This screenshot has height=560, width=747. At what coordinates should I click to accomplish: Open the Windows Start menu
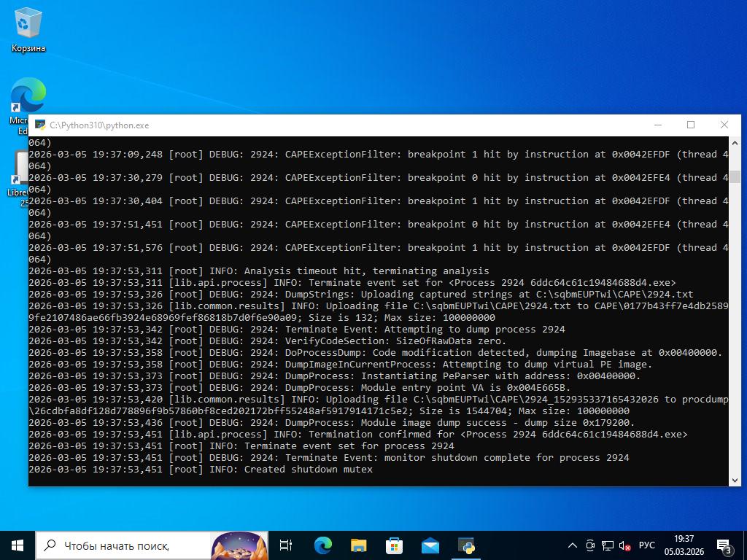point(18,545)
